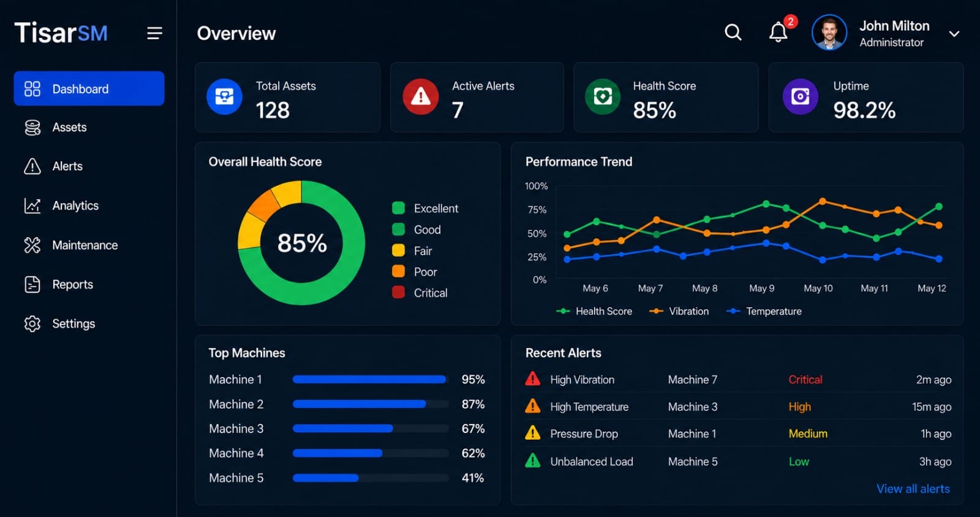Toggle Health Score series in chart legend

[x=594, y=311]
